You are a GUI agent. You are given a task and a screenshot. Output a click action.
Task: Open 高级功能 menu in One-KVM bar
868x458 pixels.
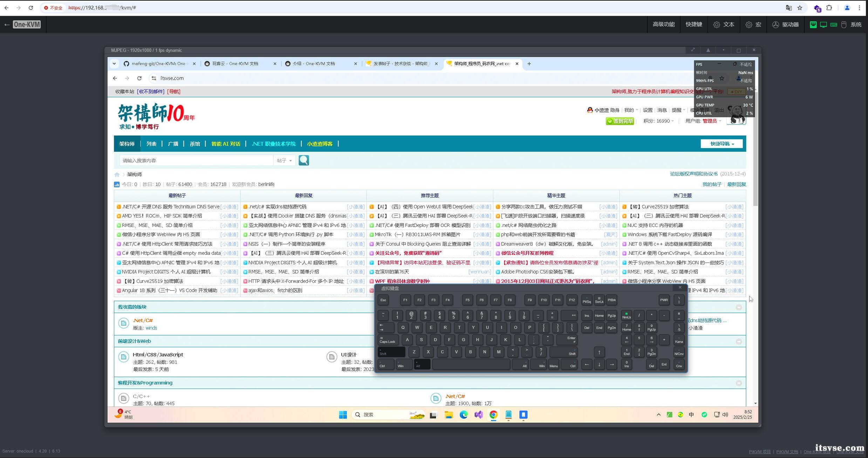[x=663, y=25]
